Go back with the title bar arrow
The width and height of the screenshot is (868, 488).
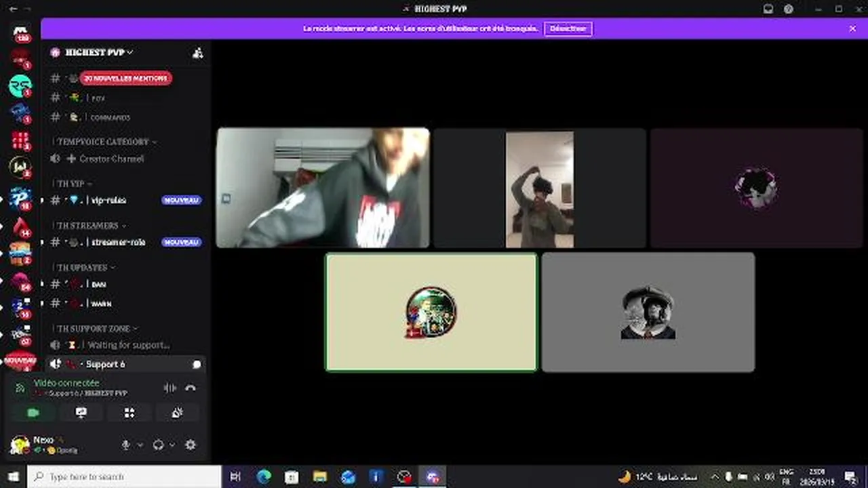pos(13,9)
